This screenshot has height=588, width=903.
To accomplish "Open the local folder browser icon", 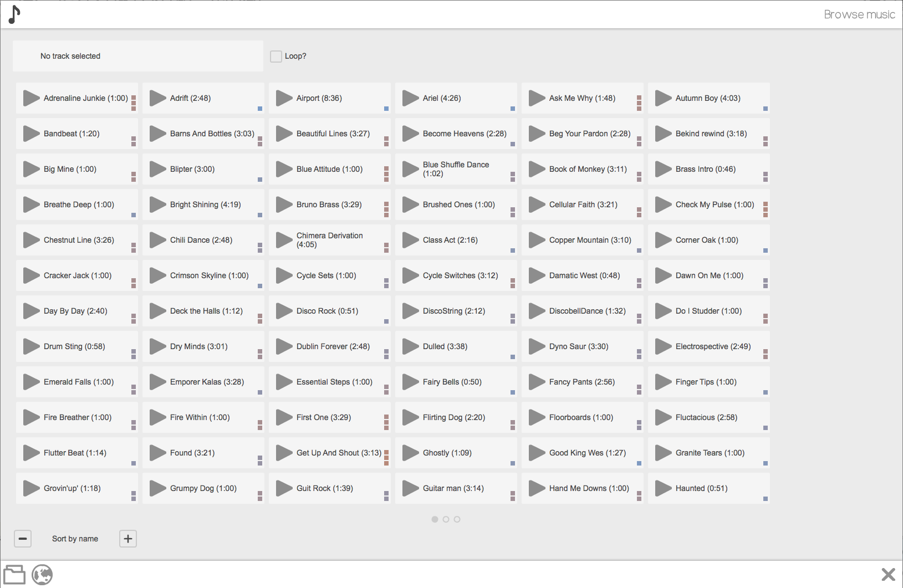I will 14,575.
